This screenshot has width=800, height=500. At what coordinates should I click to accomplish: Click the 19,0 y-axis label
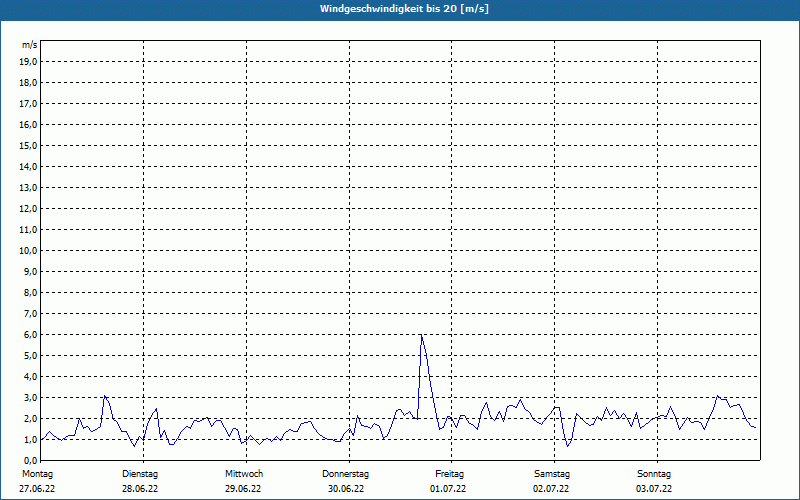click(x=28, y=62)
